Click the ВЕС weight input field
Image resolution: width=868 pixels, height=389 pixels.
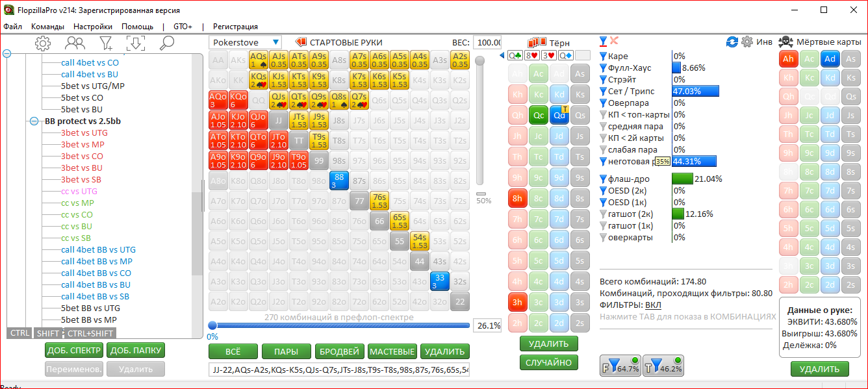coord(487,42)
